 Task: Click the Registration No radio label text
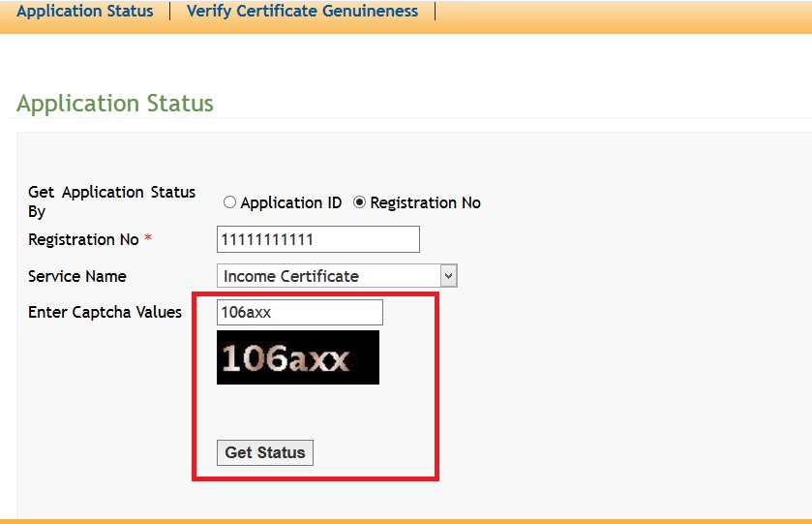click(x=425, y=202)
